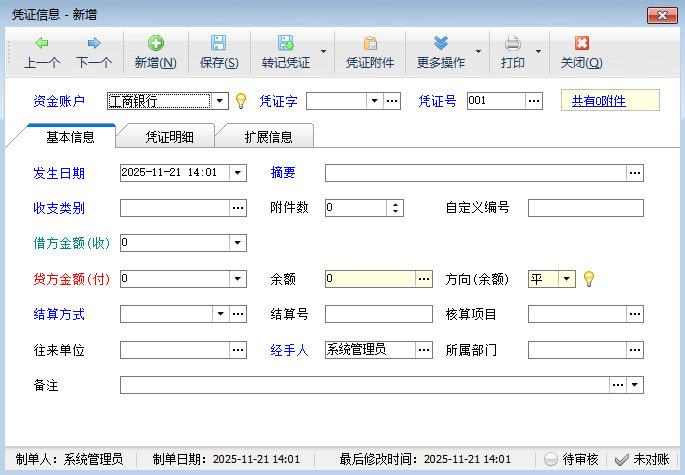Save the voucher with 保存 icon
This screenshot has width=685, height=475.
coord(218,44)
